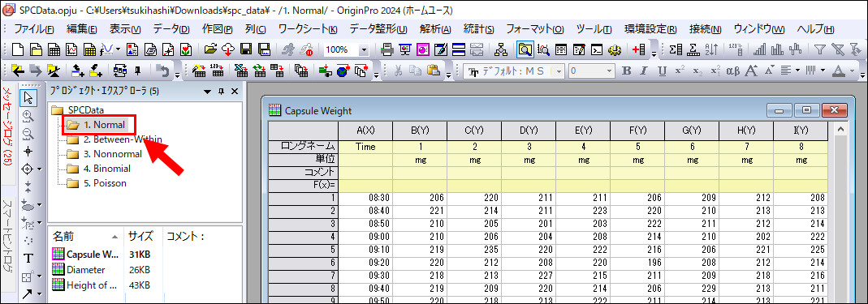
Task: Open the font color A dropdown
Action: 852,71
